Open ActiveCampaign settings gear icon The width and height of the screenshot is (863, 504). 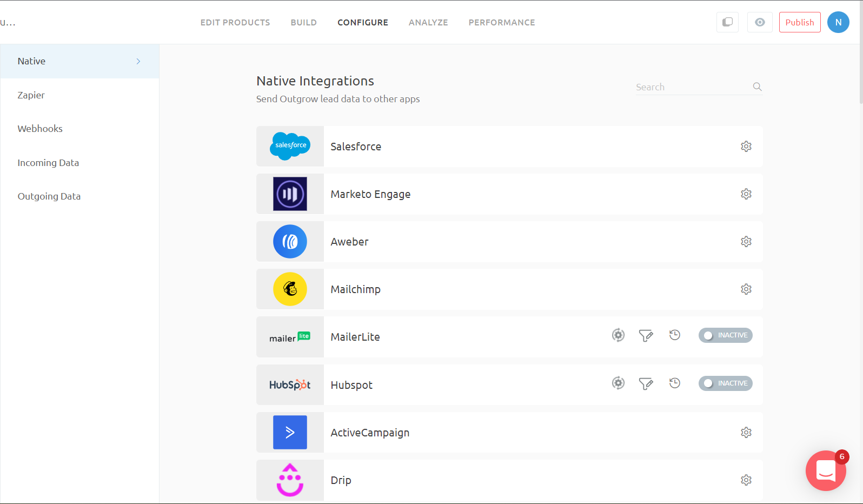click(746, 433)
